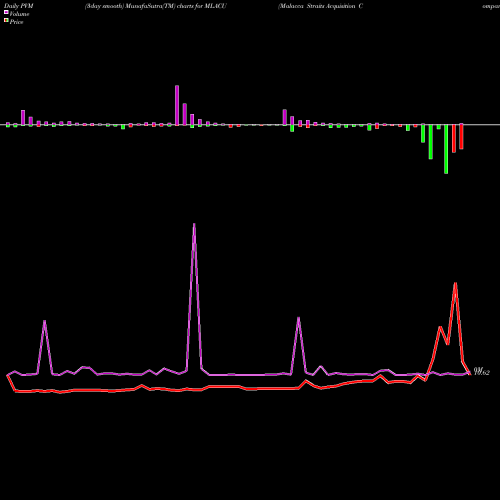Click the highest peak of red price line
Screen dimensions: 500x500
pos(455,283)
